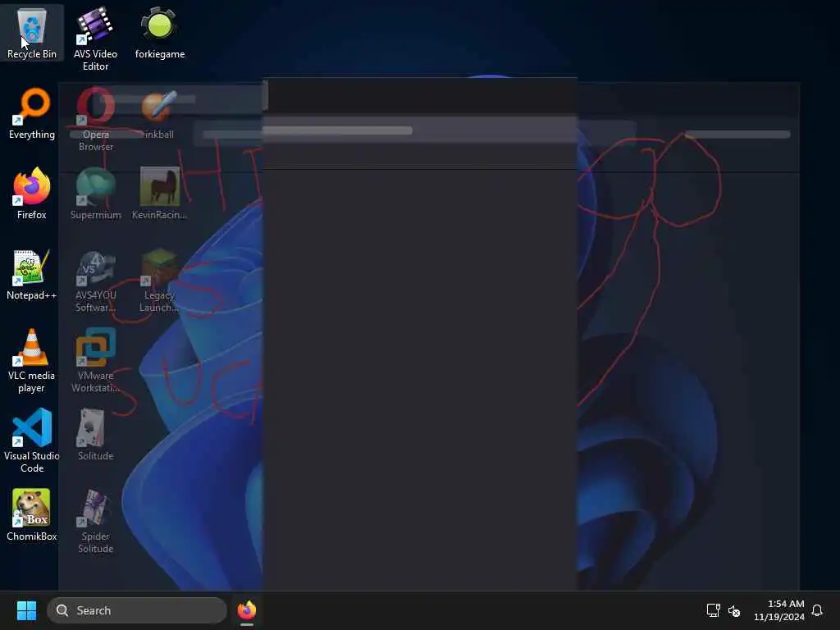Viewport: 840px width, 630px height.
Task: Select the Solitude card game icon
Action: (95, 435)
